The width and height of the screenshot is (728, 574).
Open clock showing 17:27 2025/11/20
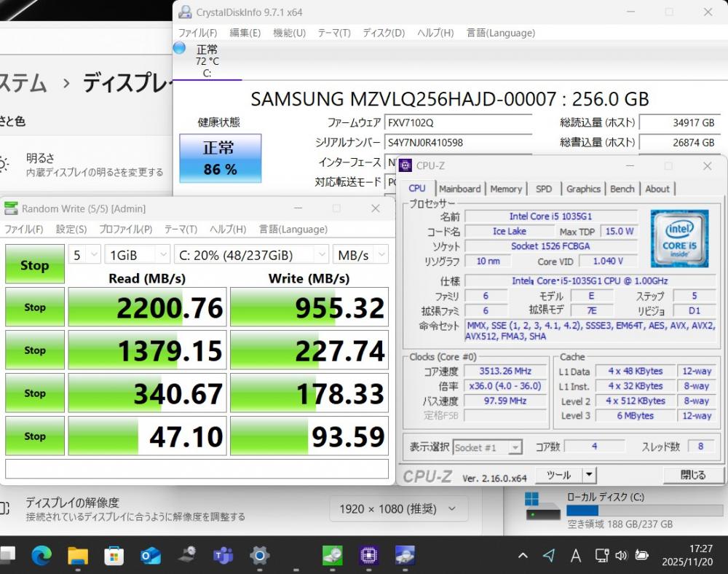pyautogui.click(x=687, y=555)
